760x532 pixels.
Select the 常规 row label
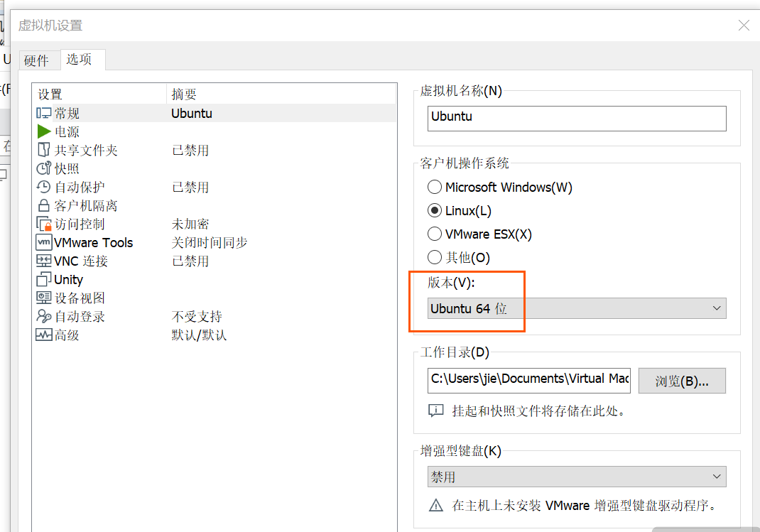[x=67, y=114]
